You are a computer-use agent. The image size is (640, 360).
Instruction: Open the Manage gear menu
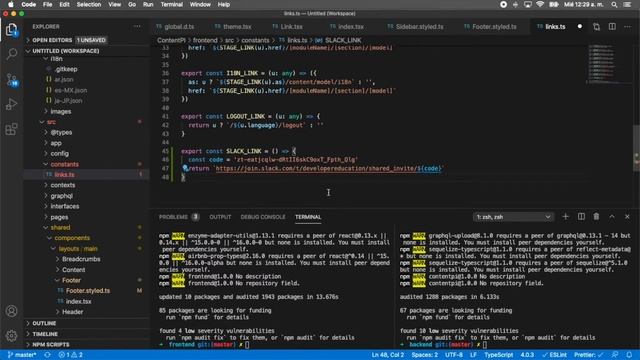11,336
